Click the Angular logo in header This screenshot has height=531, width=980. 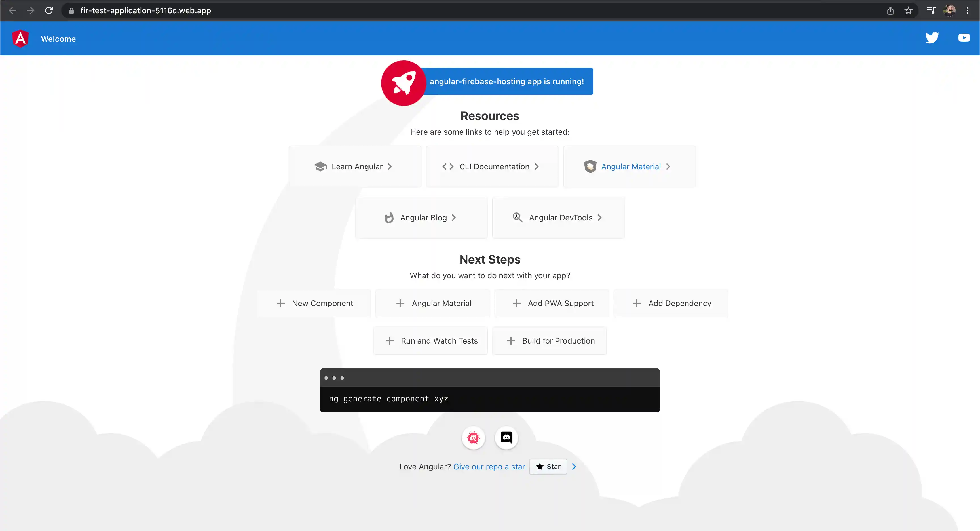click(20, 39)
